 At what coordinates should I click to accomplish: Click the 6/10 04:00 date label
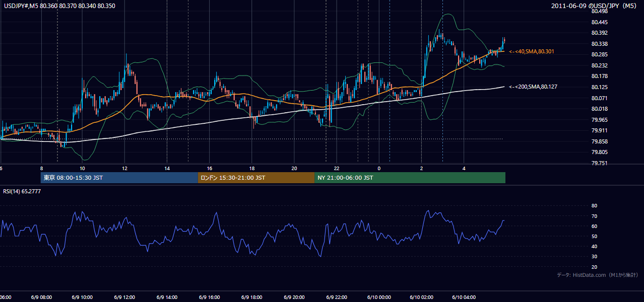pyautogui.click(x=464, y=297)
